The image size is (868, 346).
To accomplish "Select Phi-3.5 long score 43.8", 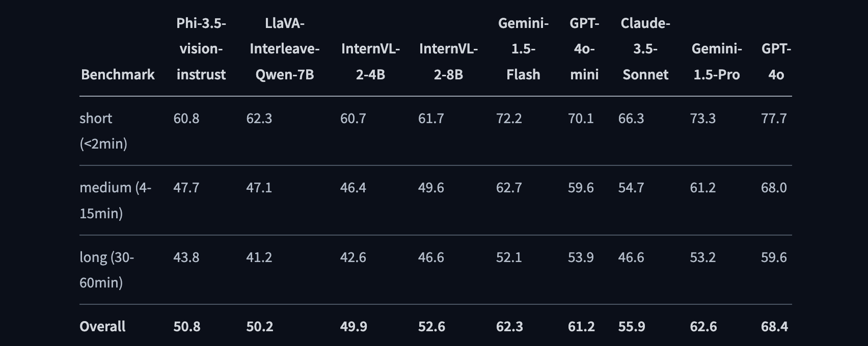I will [186, 257].
